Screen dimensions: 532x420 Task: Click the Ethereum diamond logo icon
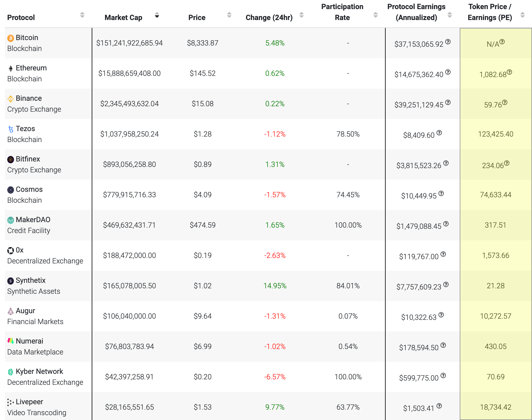coord(11,68)
